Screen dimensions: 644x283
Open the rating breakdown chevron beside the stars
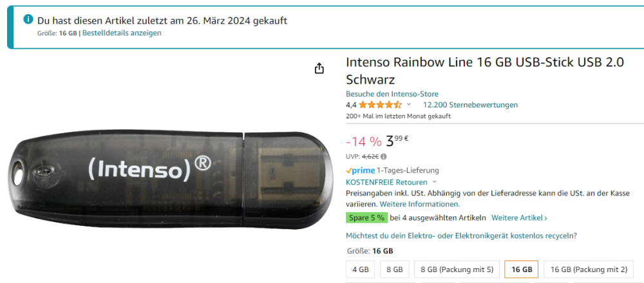[409, 105]
